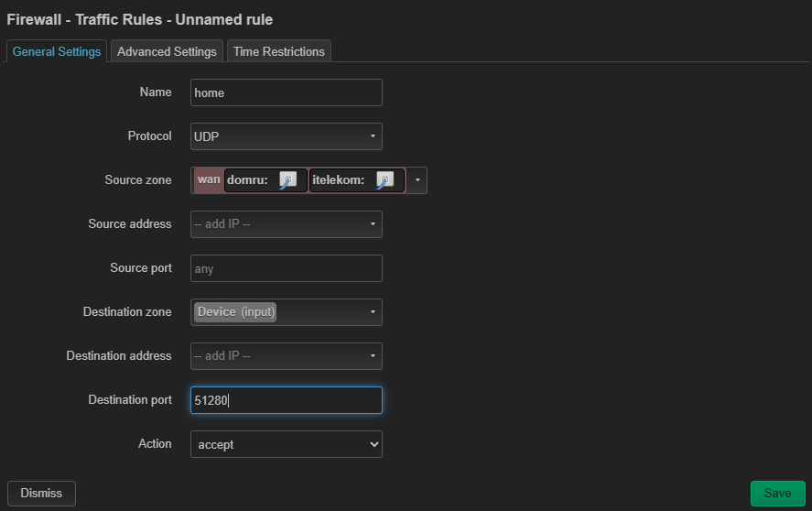Click the domru interface icon

(288, 180)
